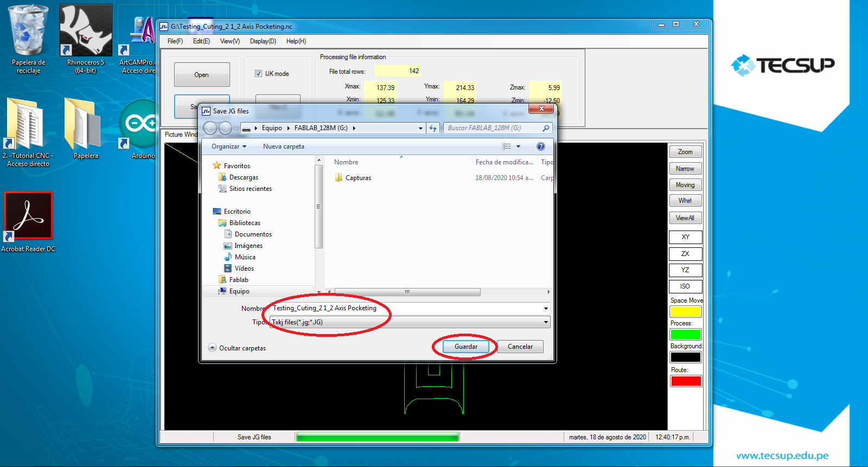Expand the Nombre filename dropdown arrow

[546, 309]
